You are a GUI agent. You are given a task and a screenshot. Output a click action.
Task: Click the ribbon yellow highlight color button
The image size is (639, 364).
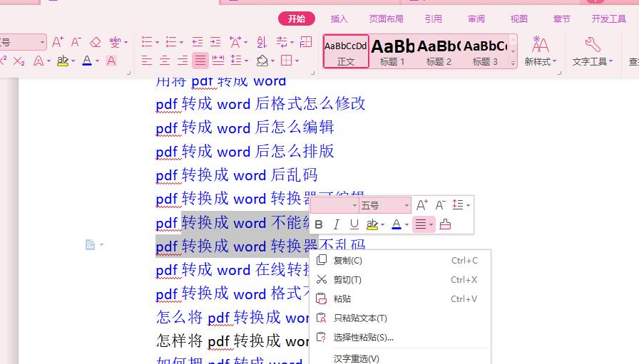point(63,61)
